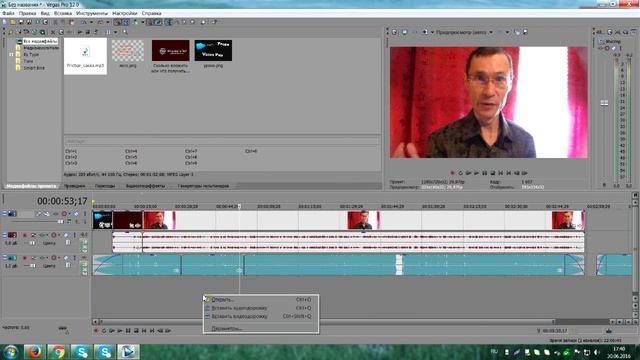The height and width of the screenshot is (360, 640).
Task: Click Record in the timeline transport bar
Action: point(96,331)
